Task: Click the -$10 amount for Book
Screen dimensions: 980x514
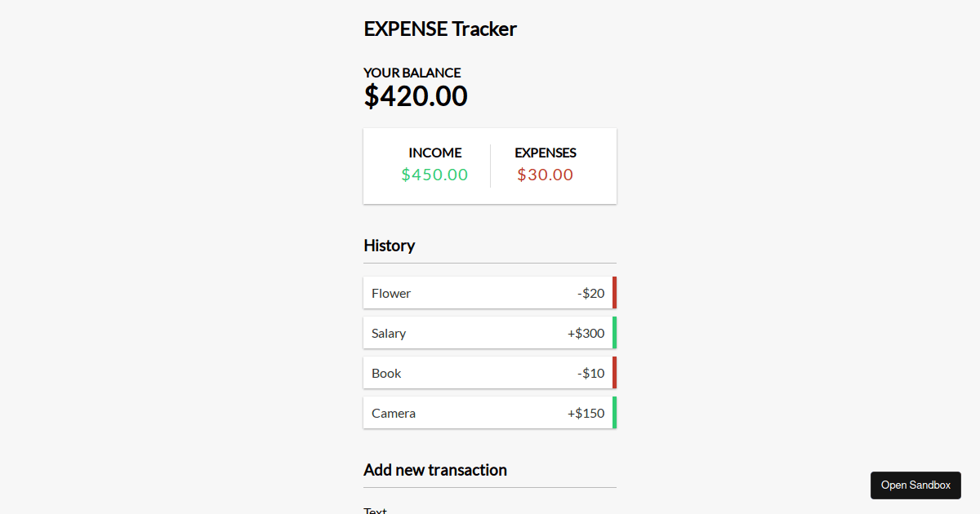Action: click(x=591, y=373)
